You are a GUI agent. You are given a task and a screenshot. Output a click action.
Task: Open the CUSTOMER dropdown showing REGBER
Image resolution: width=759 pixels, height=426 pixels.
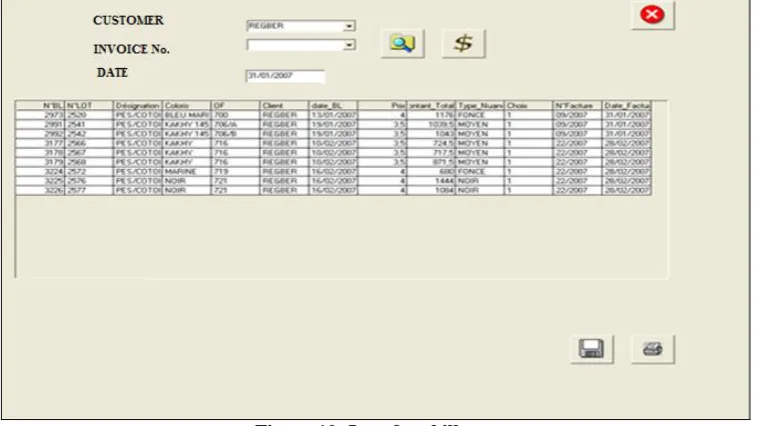point(349,26)
